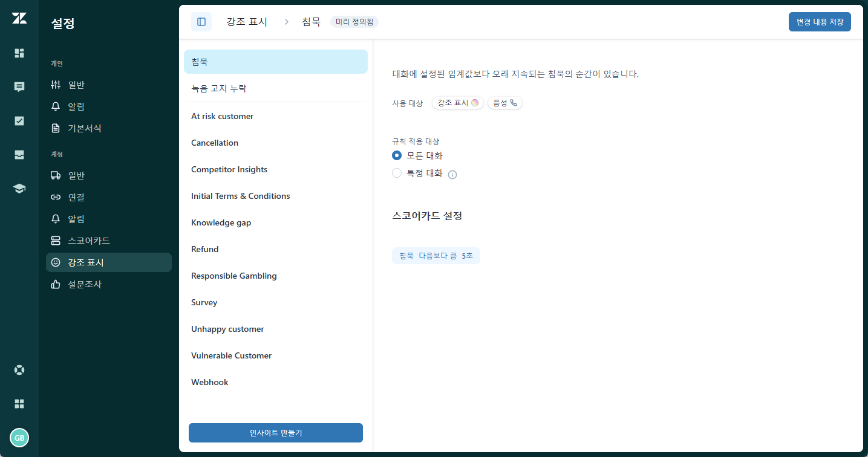This screenshot has width=868, height=457.
Task: Select At risk customer insight
Action: pyautogui.click(x=276, y=116)
